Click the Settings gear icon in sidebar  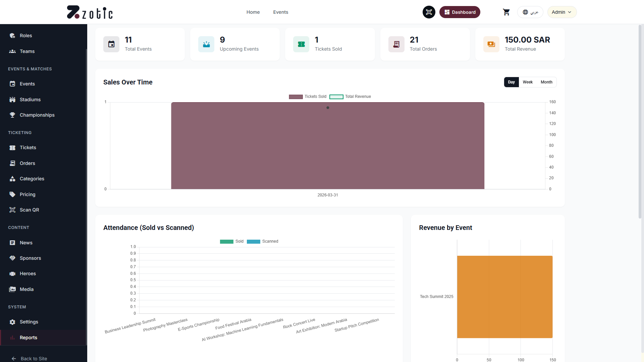pyautogui.click(x=12, y=322)
